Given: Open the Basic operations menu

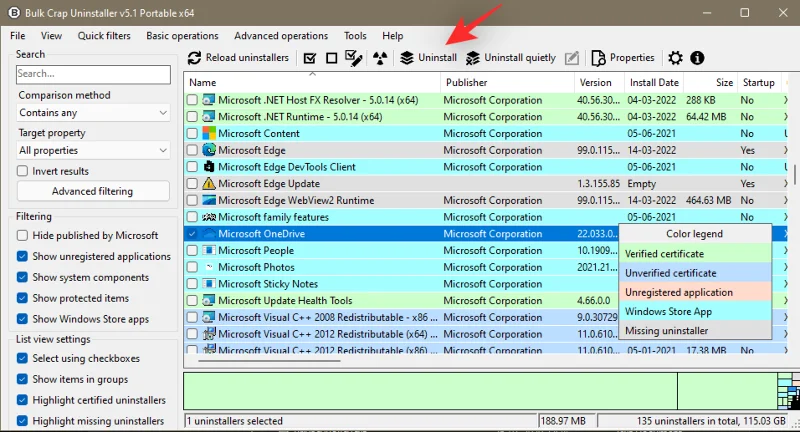Looking at the screenshot, I should click(x=182, y=36).
